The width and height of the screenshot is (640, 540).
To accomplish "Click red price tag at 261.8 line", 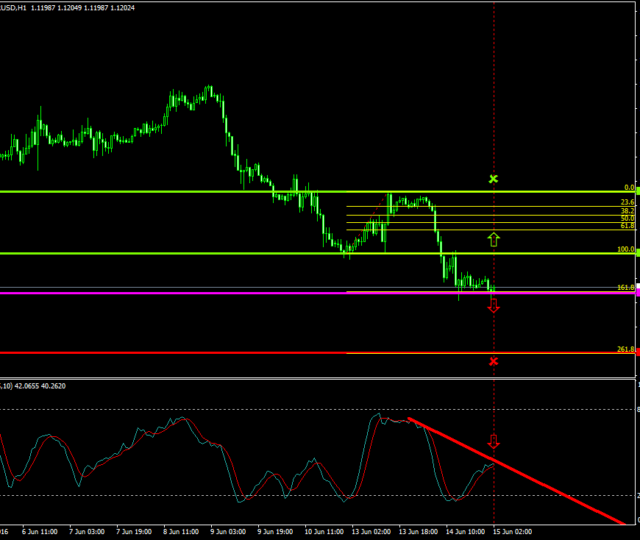I will pyautogui.click(x=637, y=352).
